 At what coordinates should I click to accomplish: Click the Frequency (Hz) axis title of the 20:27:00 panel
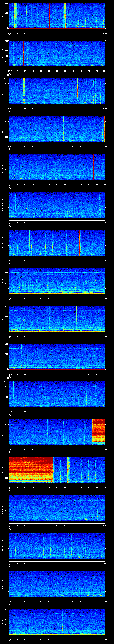point(3,432)
